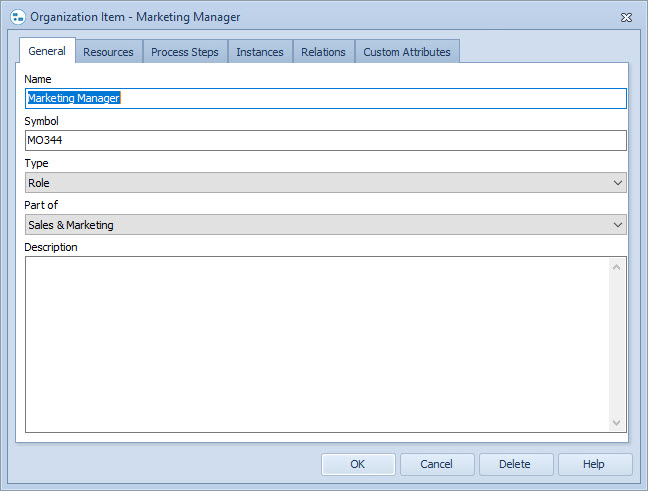Focus the Symbol field with MO344
Screen dimensions: 648x491
tap(325, 140)
